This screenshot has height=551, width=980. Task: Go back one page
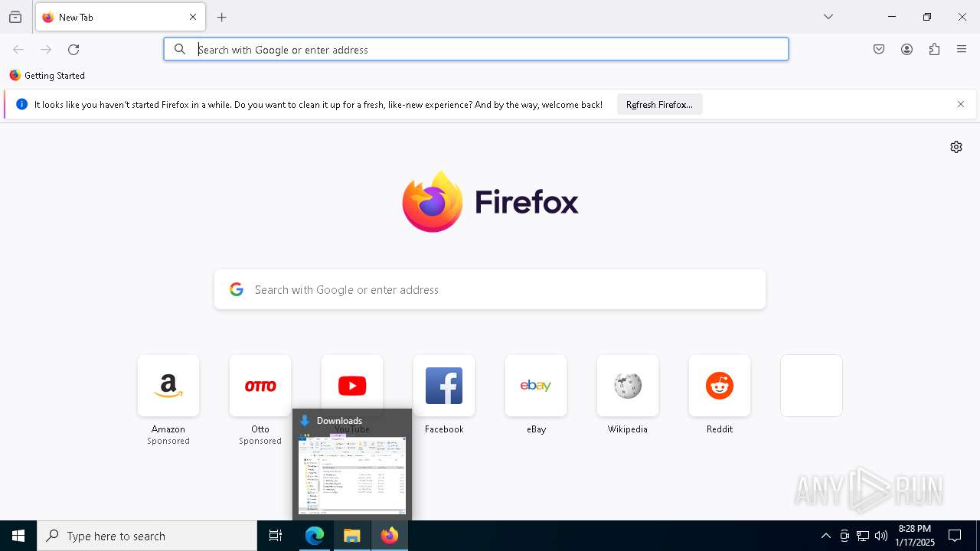pyautogui.click(x=18, y=49)
